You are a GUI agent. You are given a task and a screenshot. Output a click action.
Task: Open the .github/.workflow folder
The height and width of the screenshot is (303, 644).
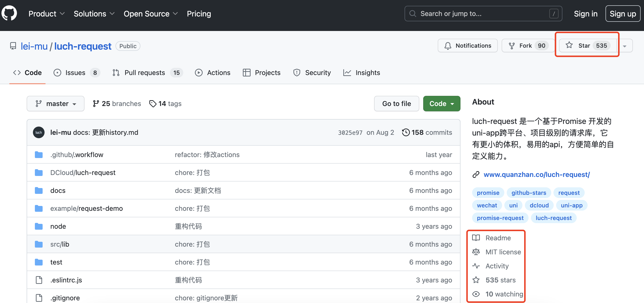point(77,155)
